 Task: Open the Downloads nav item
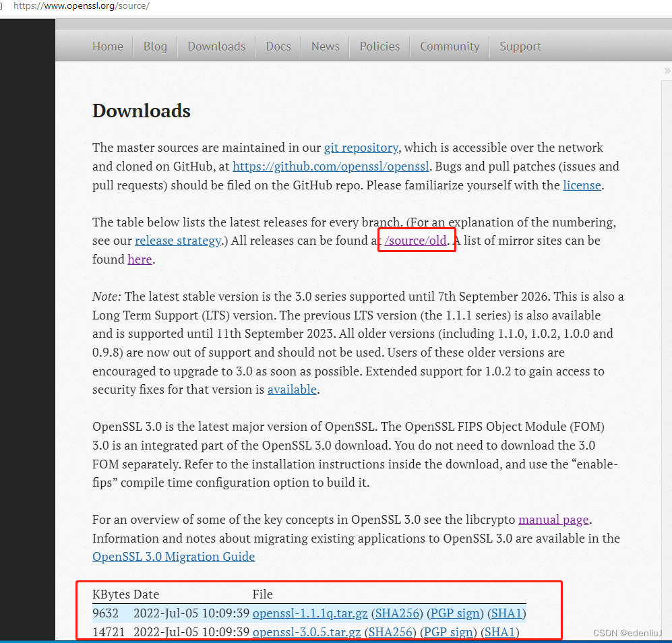click(x=216, y=46)
